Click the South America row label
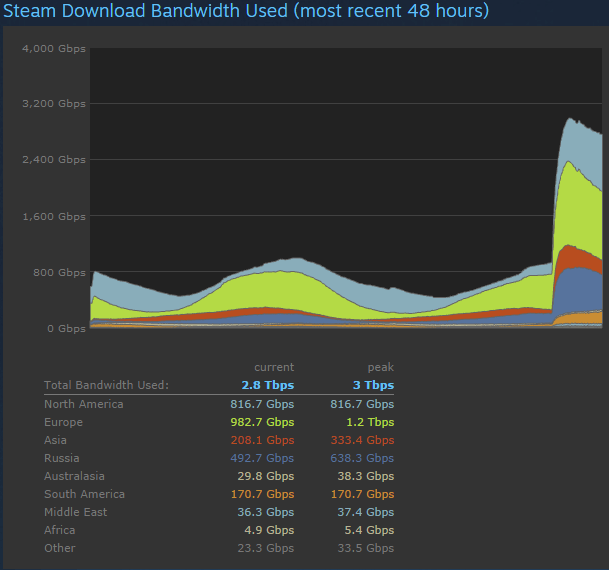This screenshot has height=570, width=609. pos(84,494)
